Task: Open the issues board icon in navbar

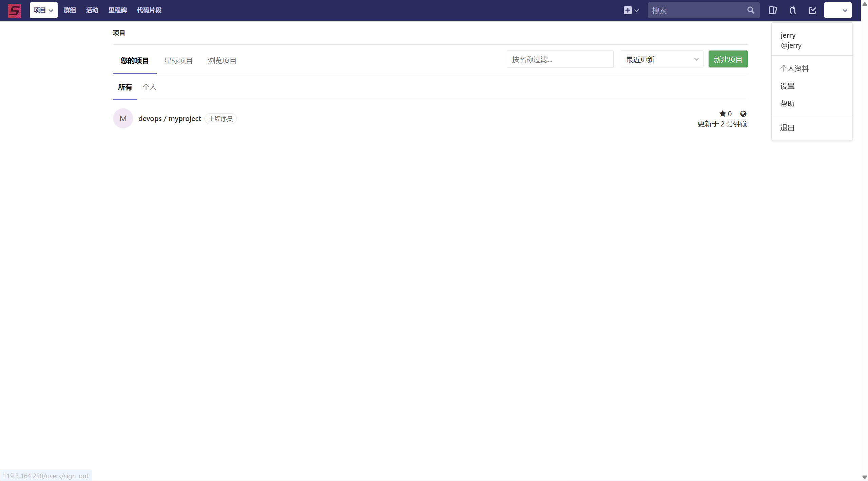Action: tap(773, 11)
